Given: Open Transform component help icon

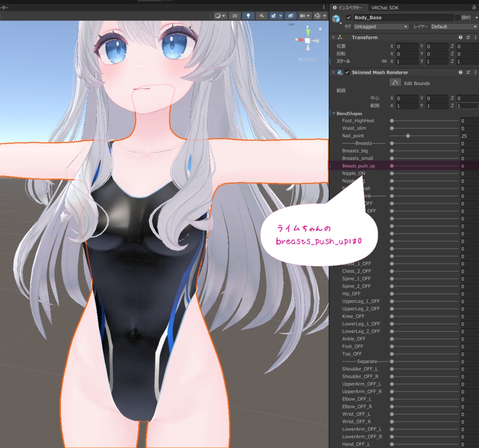Looking at the screenshot, I should click(460, 37).
